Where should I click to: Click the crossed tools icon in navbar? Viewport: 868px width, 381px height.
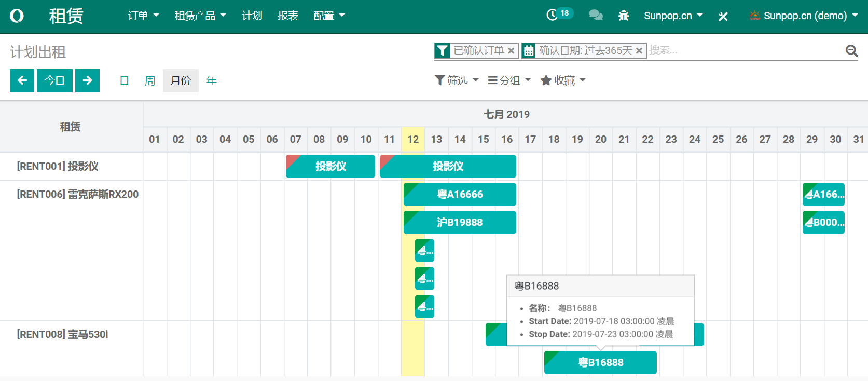click(723, 17)
